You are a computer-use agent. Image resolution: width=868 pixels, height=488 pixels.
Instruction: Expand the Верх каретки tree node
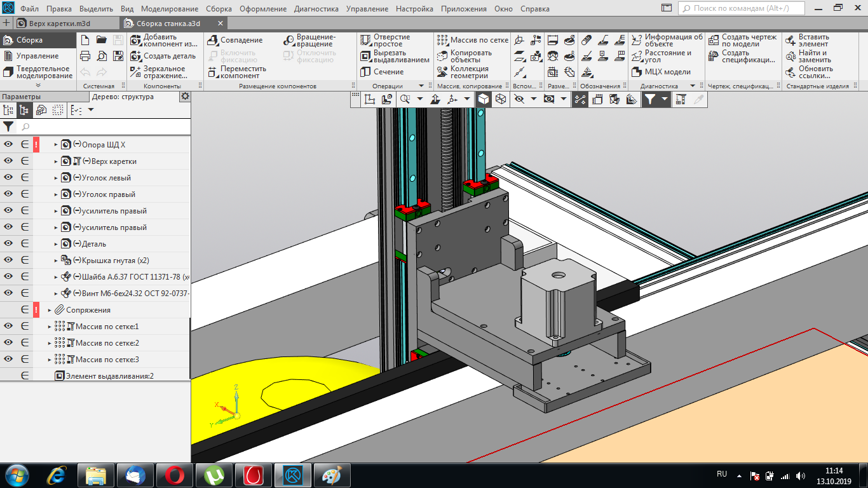click(56, 161)
